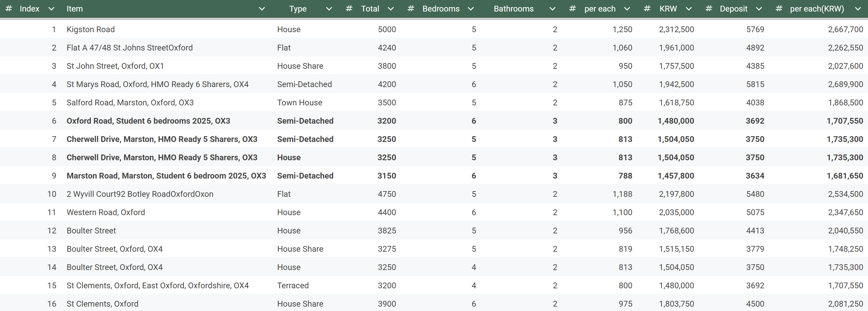Click index number 13 cell
868x311 pixels.
(52, 249)
